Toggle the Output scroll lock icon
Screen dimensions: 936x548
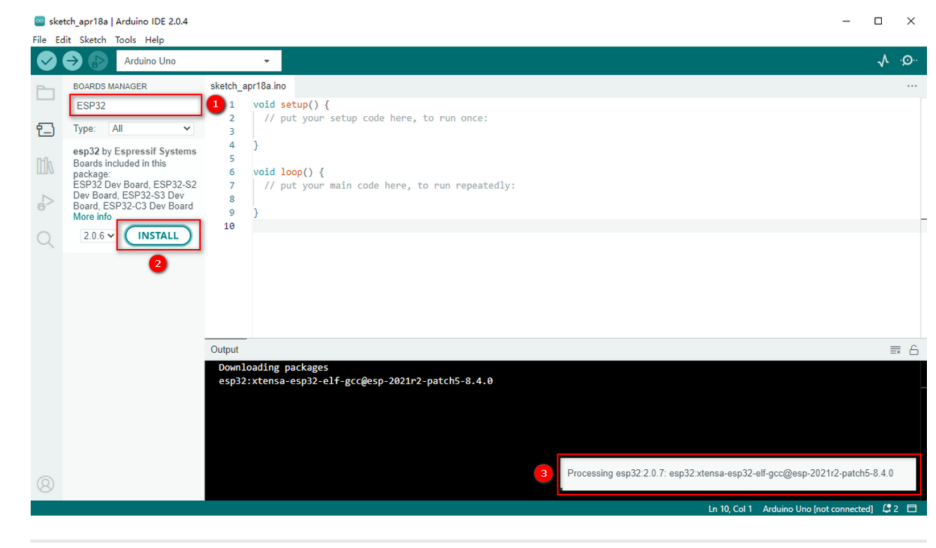[x=914, y=350]
